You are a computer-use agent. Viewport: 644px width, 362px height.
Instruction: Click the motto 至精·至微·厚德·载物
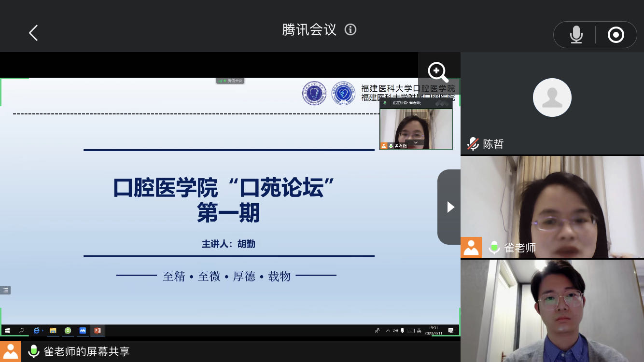point(227,276)
